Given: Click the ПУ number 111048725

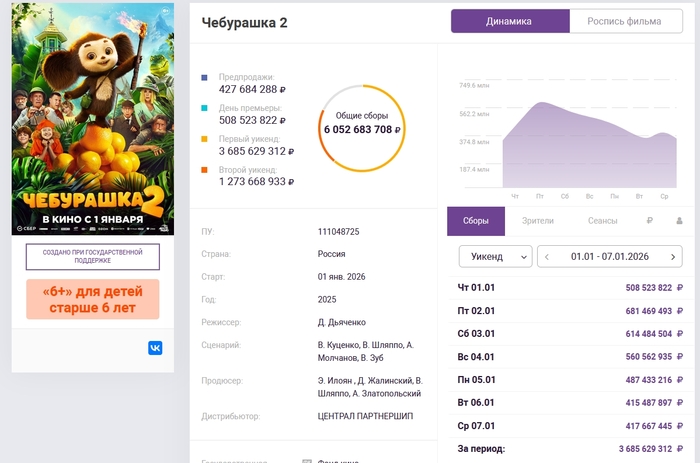Looking at the screenshot, I should point(338,231).
